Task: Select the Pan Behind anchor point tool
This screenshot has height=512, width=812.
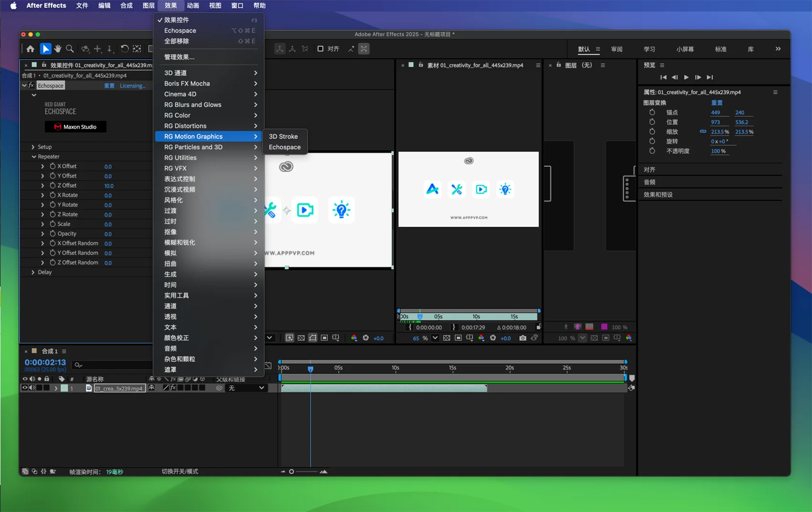Action: [x=137, y=49]
